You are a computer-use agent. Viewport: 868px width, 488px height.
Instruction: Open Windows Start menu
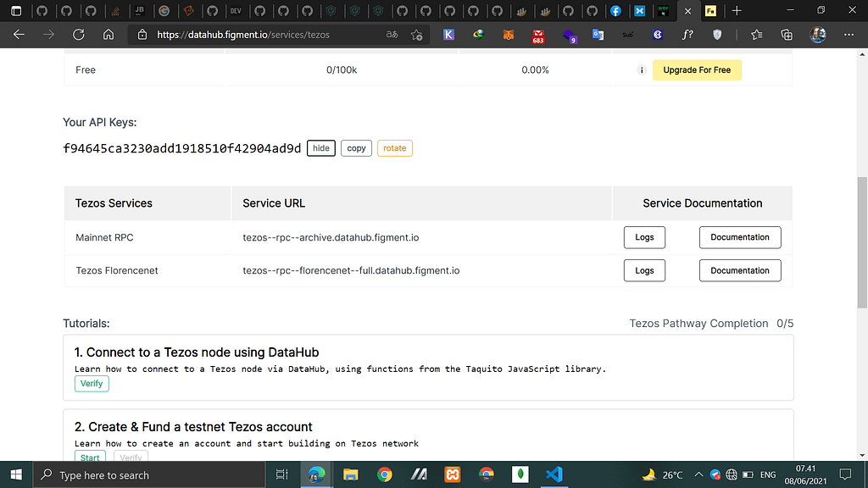(x=16, y=474)
